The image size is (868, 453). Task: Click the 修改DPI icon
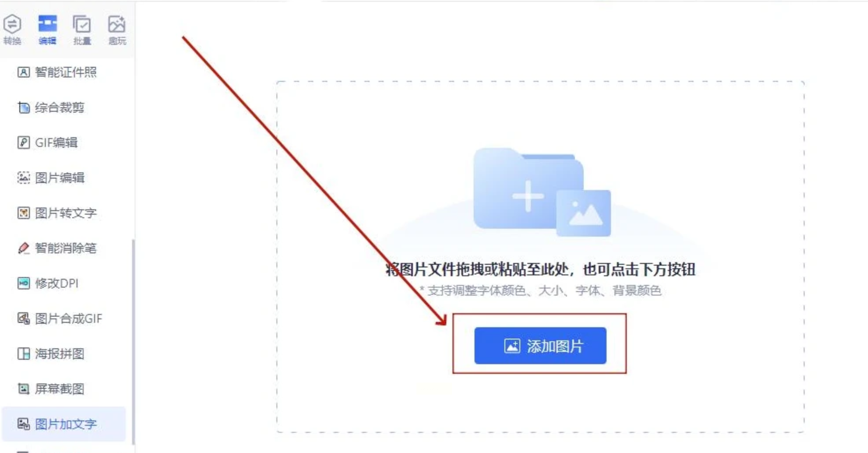23,283
